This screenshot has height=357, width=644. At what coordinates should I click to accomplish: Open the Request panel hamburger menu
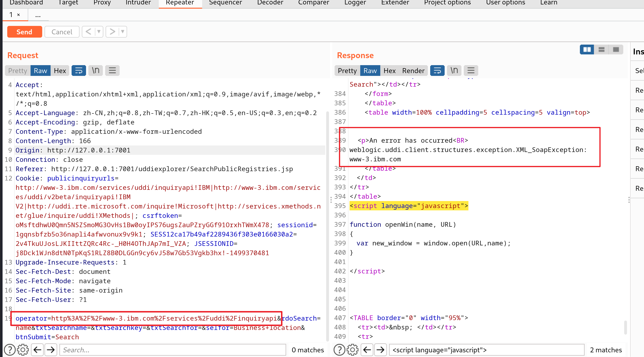pyautogui.click(x=112, y=71)
